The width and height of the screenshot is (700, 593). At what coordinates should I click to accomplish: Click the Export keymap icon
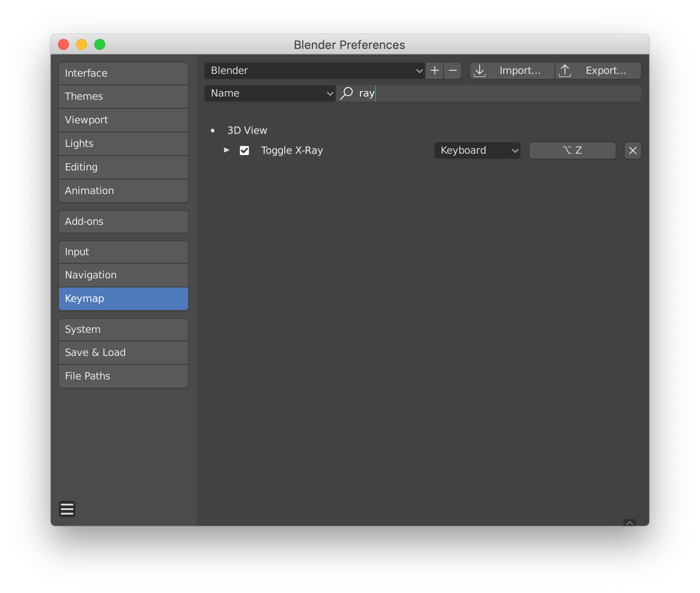(x=565, y=70)
